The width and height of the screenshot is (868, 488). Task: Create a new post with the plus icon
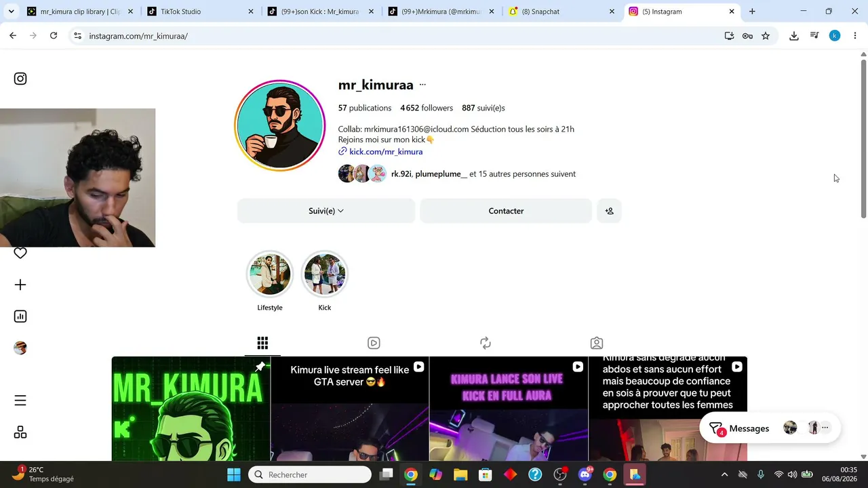[20, 285]
